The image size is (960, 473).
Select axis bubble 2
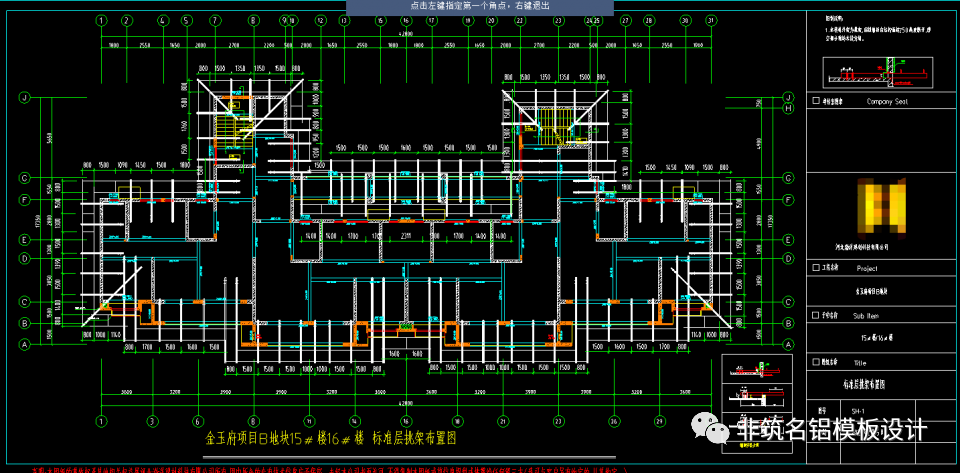point(127,20)
